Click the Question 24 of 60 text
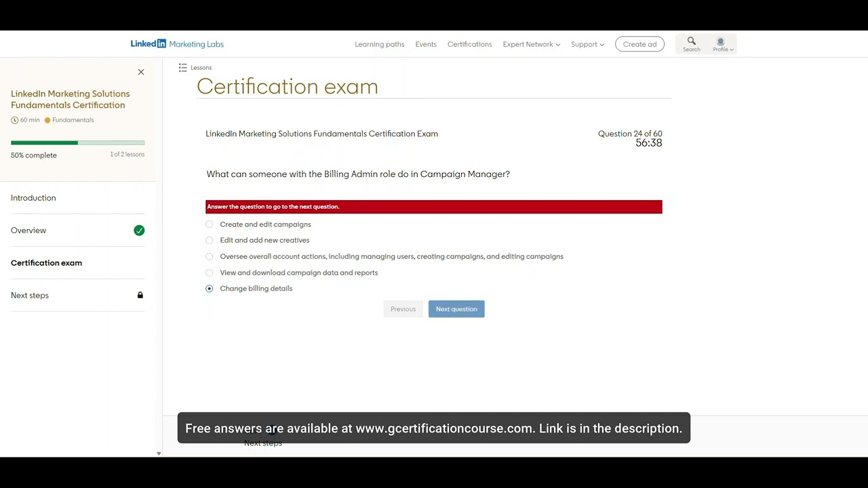This screenshot has width=868, height=488. pos(630,134)
